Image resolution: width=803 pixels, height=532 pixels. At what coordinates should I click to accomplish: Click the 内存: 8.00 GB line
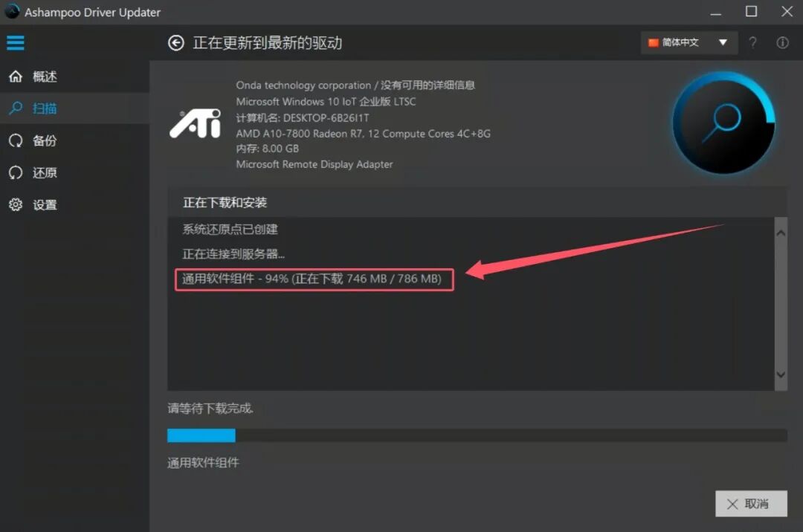[268, 149]
